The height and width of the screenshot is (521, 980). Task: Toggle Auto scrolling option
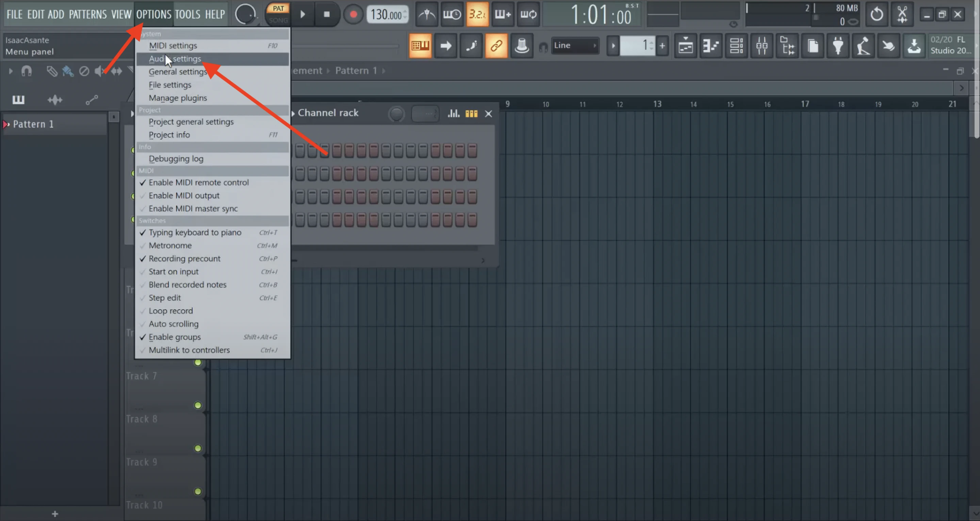click(174, 323)
